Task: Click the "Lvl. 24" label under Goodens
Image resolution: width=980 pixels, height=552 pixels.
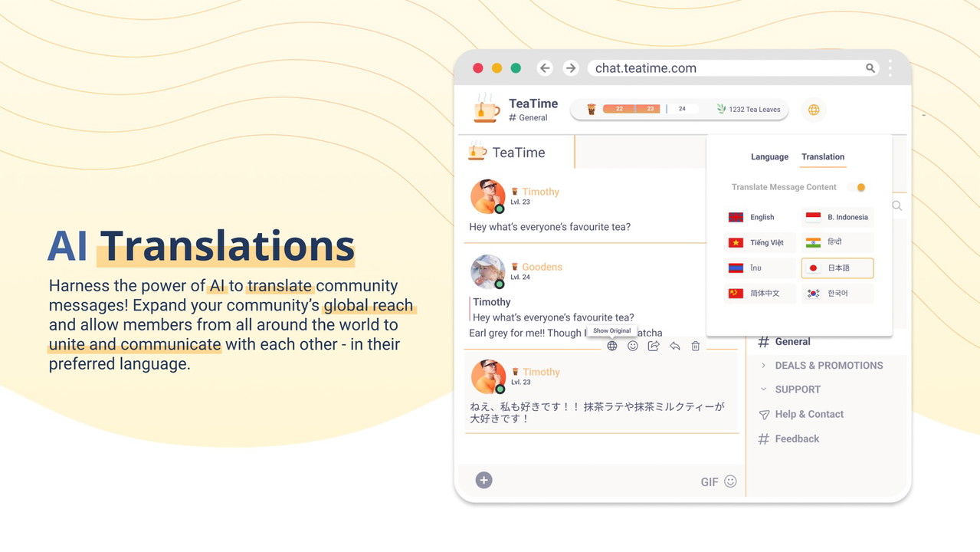Action: [x=520, y=277]
